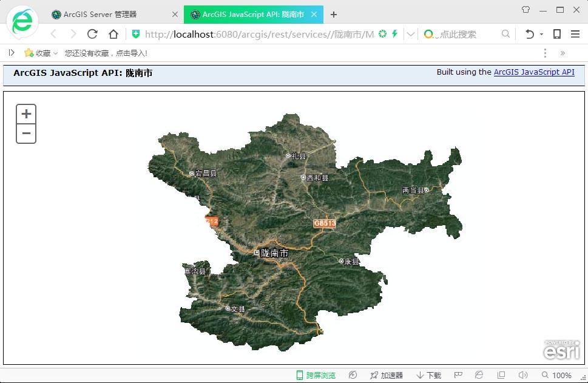Go back to previous page
Image resolution: width=588 pixels, height=383 pixels.
[53, 34]
